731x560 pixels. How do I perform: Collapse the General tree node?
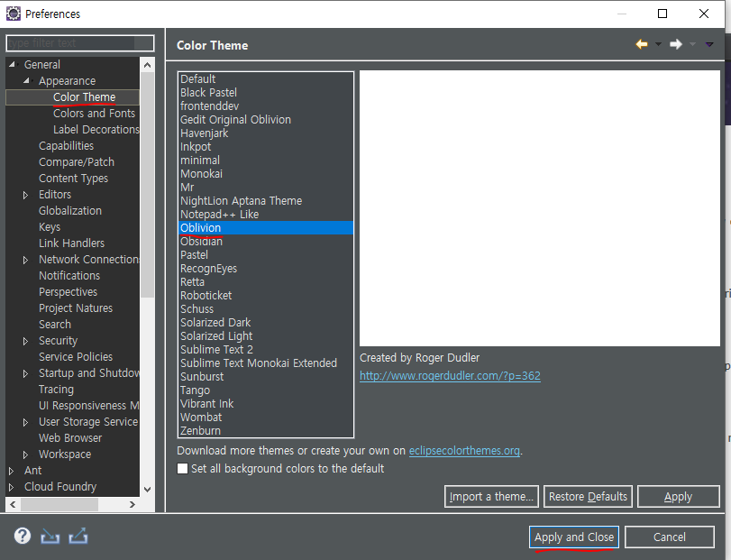point(12,64)
